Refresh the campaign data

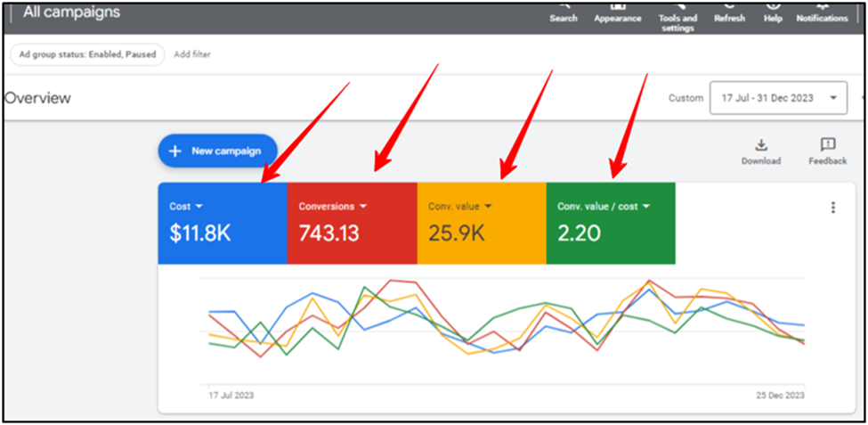click(x=729, y=14)
